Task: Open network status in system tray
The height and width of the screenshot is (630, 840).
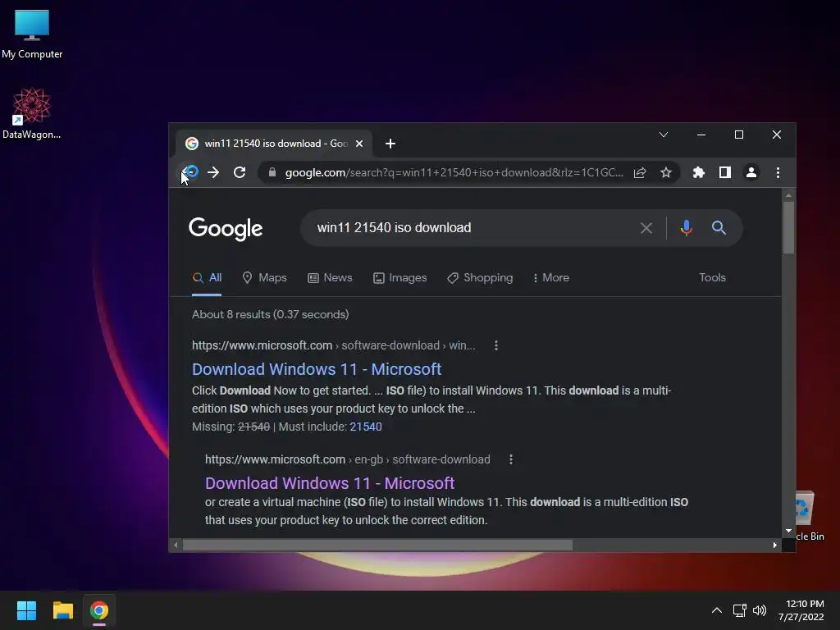Action: pos(740,610)
